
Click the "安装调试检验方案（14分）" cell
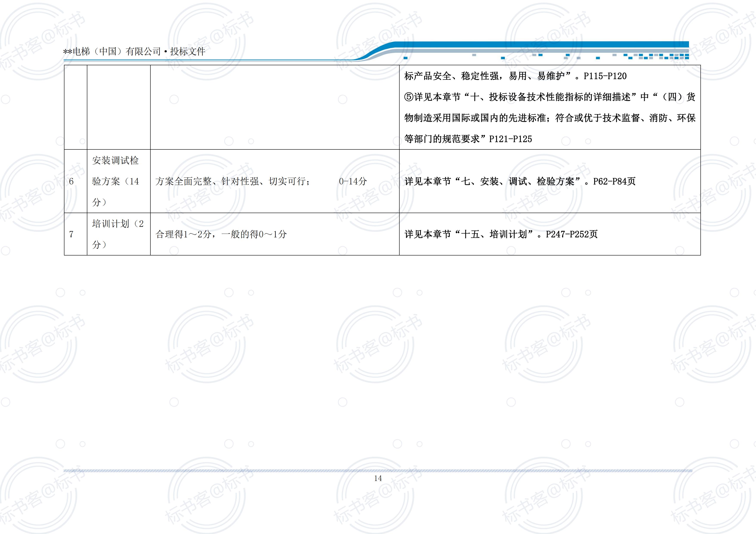click(119, 181)
